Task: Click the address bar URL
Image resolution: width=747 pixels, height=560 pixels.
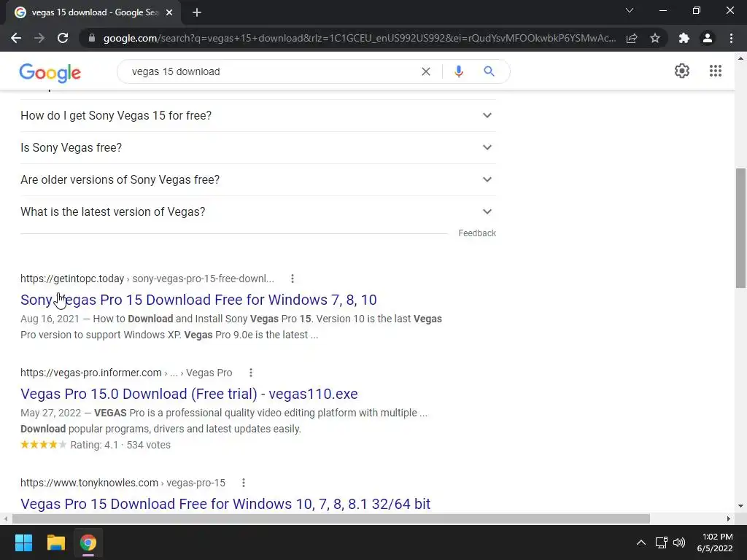Action: 359,38
